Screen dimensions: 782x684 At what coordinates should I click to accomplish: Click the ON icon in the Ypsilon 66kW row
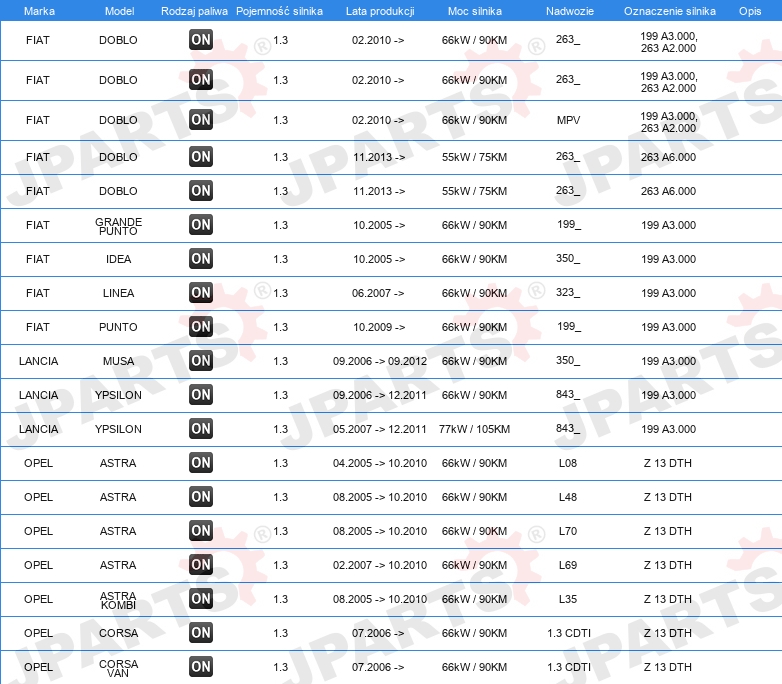click(x=201, y=395)
